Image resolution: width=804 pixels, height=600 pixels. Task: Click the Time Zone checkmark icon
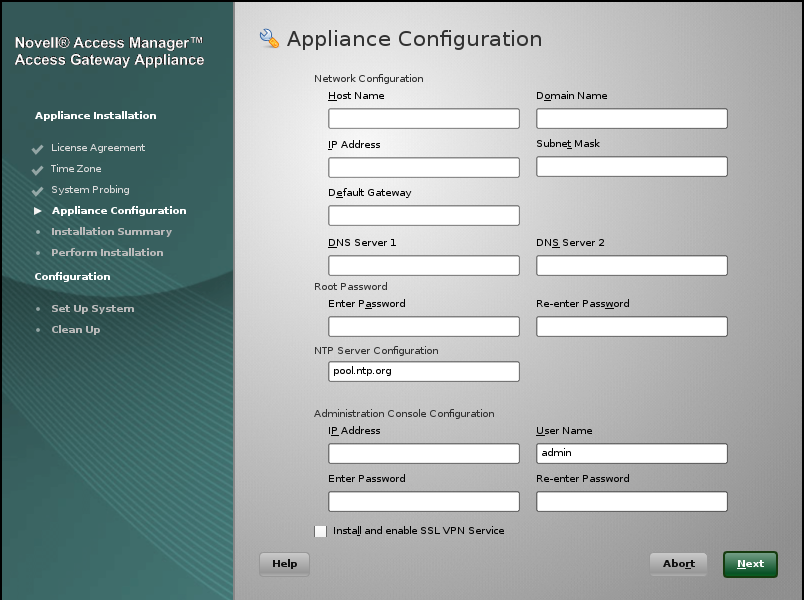point(37,170)
